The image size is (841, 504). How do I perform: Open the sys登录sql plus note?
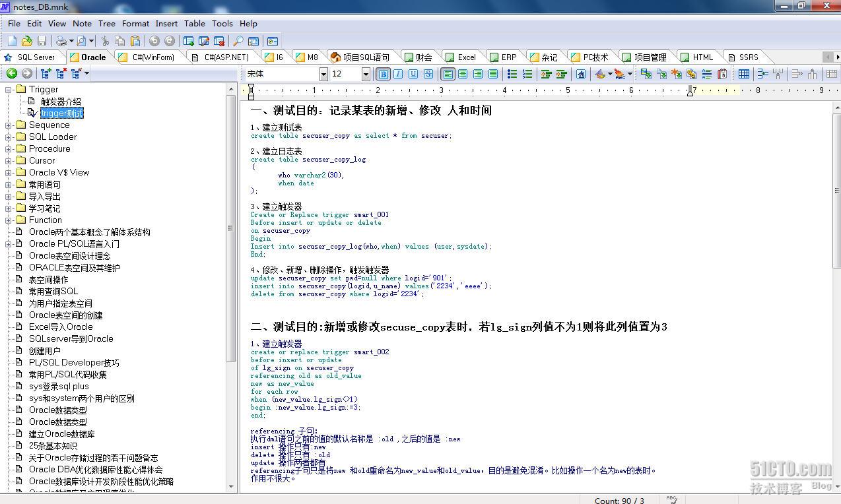[x=59, y=386]
